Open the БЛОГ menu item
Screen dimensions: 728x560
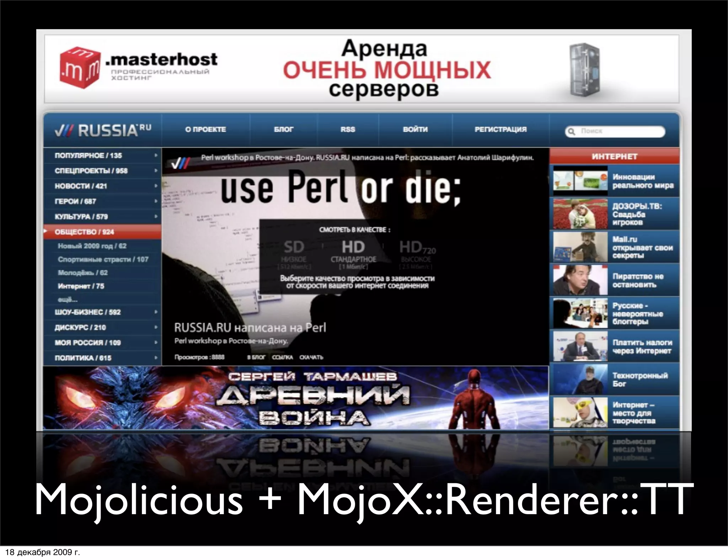284,129
